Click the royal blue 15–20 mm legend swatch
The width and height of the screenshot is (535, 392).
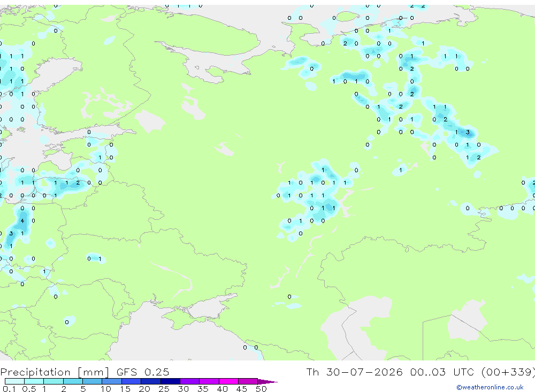[132, 381]
